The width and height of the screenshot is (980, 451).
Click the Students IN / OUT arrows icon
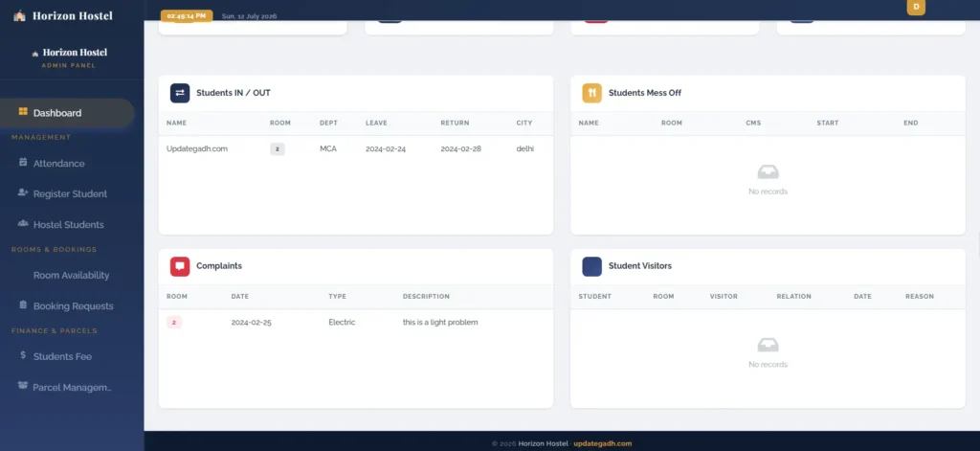click(180, 93)
